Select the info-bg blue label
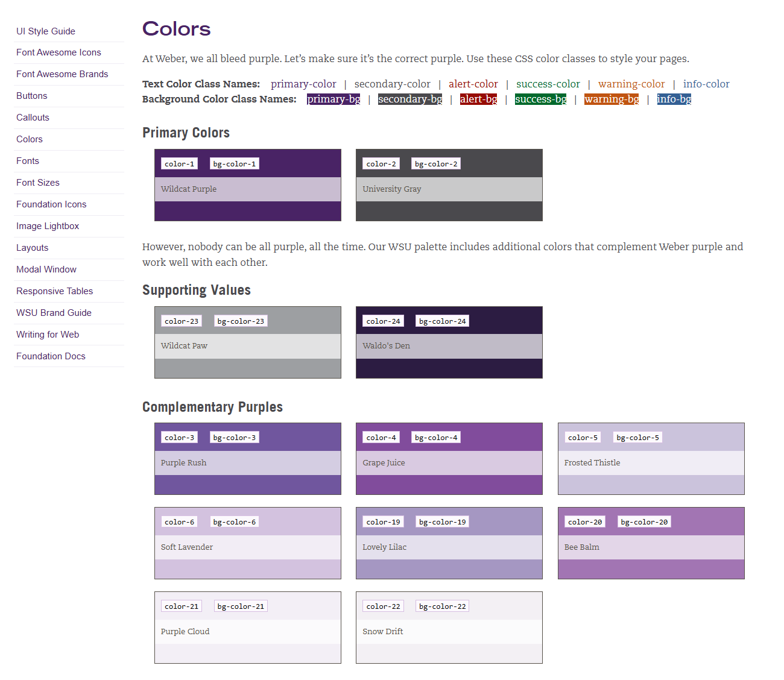The image size is (784, 680). pos(674,99)
